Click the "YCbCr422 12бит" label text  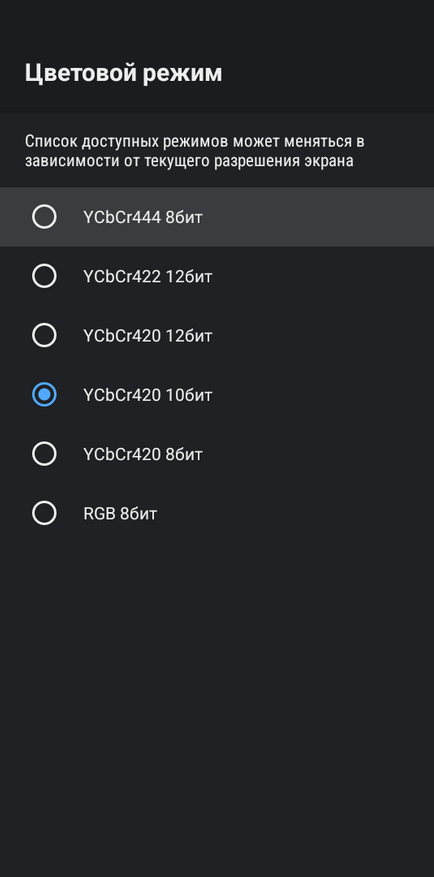(x=148, y=276)
